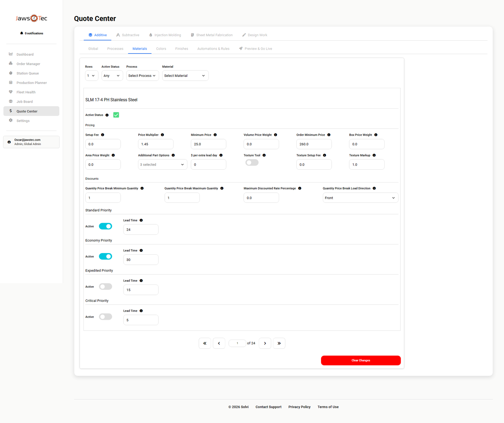Viewport: 504px width, 423px height.
Task: Click the Station Queue sidebar icon
Action: [x=11, y=73]
